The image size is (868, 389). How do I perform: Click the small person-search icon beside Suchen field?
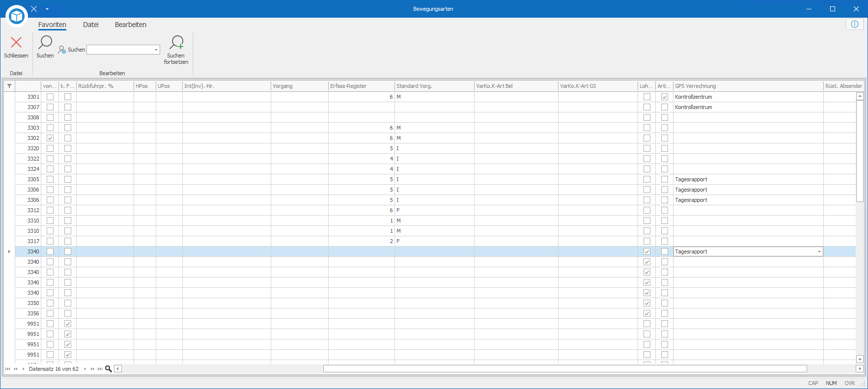tap(62, 50)
